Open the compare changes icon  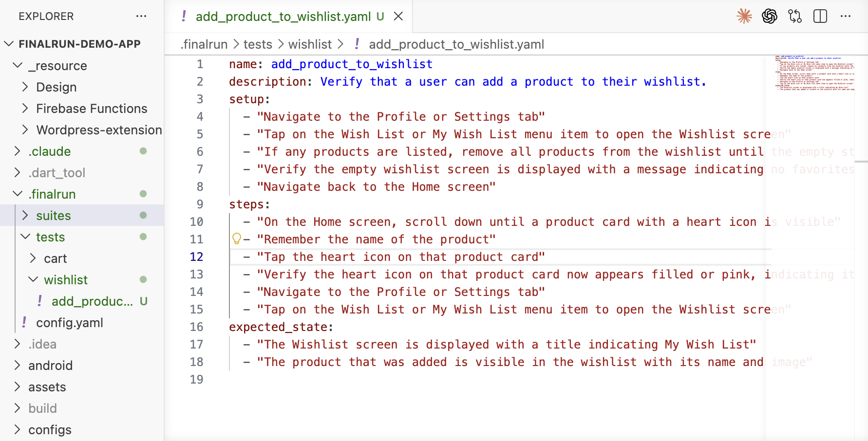click(x=794, y=16)
